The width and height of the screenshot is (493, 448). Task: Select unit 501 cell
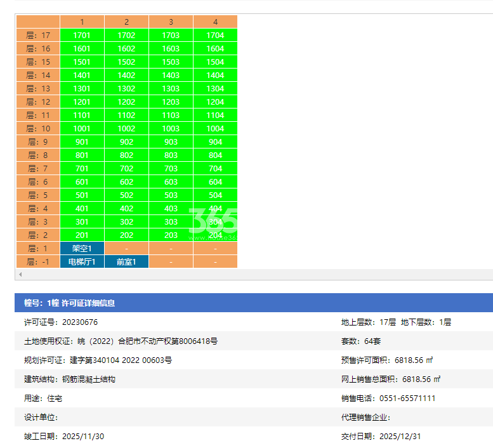[x=82, y=195]
